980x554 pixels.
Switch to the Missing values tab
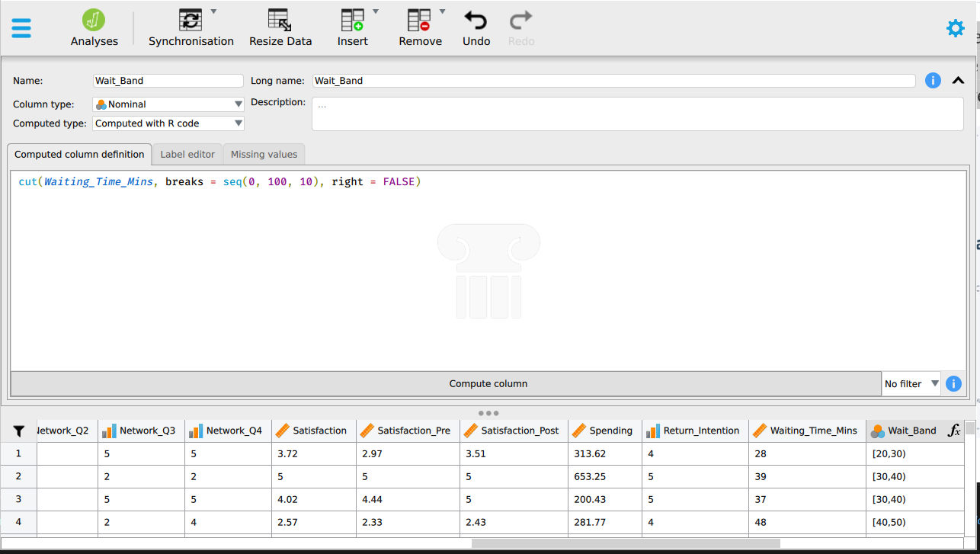pos(264,155)
